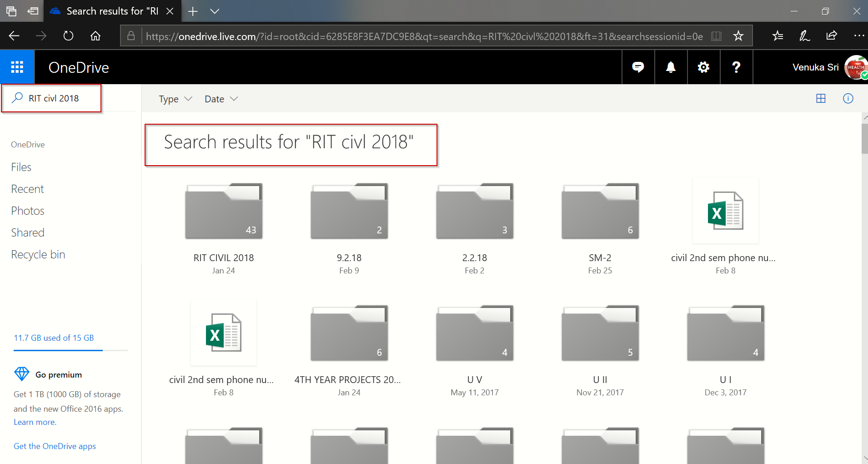This screenshot has width=868, height=464.
Task: Open the Type filter dropdown
Action: coord(175,99)
